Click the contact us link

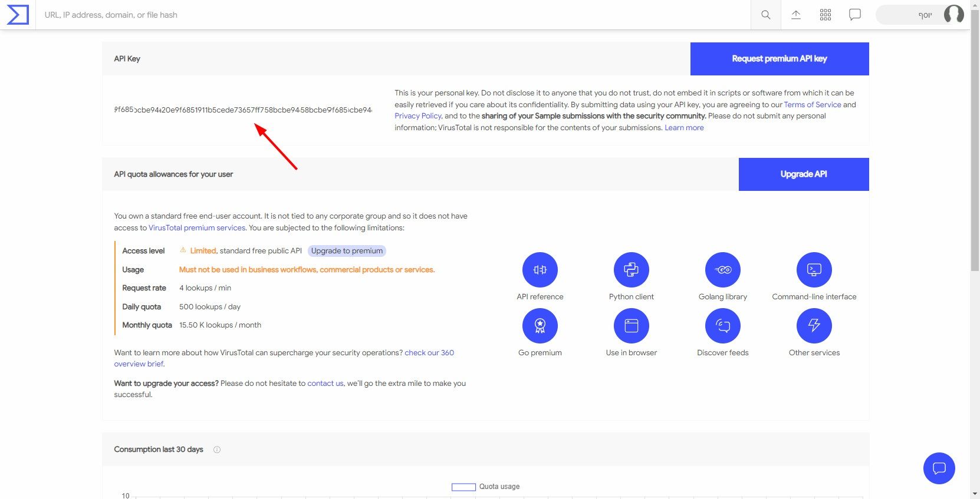tap(325, 384)
